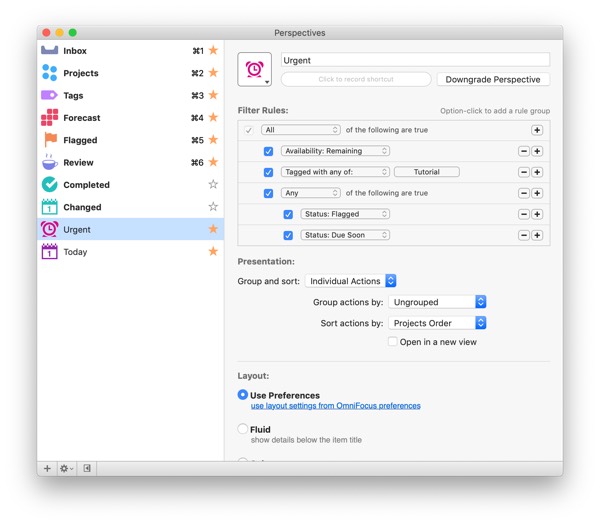Click the Today calendar icon
Screen dimensions: 600x525
pyautogui.click(x=49, y=251)
